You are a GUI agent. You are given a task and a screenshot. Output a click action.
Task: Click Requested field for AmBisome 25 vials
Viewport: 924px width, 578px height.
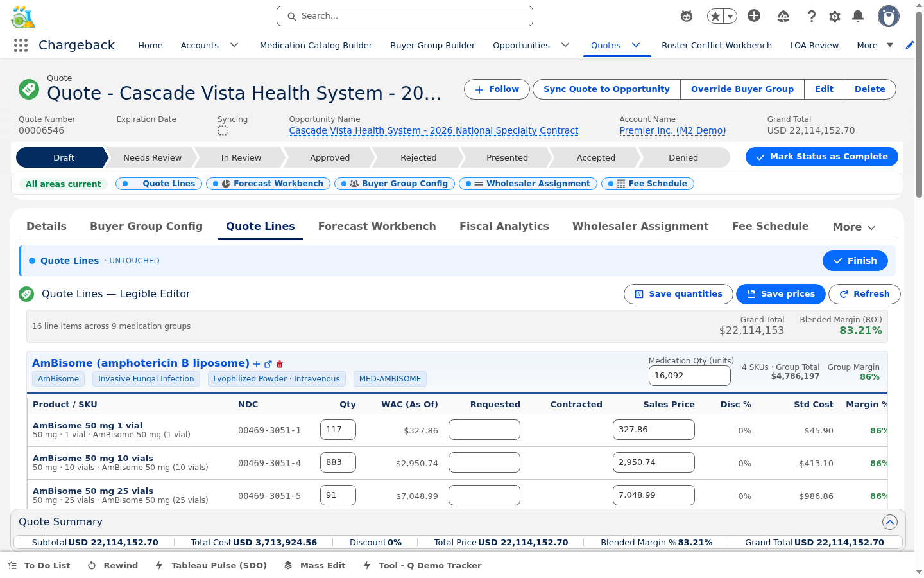(484, 495)
